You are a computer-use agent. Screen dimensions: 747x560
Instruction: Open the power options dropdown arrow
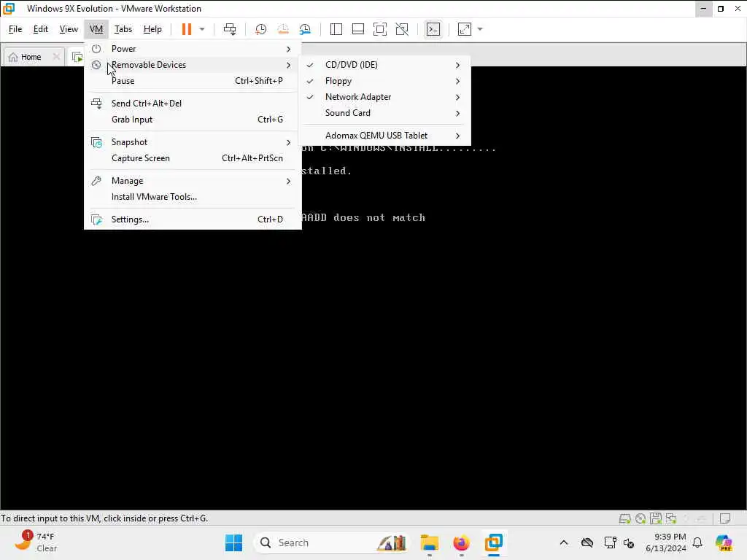click(202, 29)
